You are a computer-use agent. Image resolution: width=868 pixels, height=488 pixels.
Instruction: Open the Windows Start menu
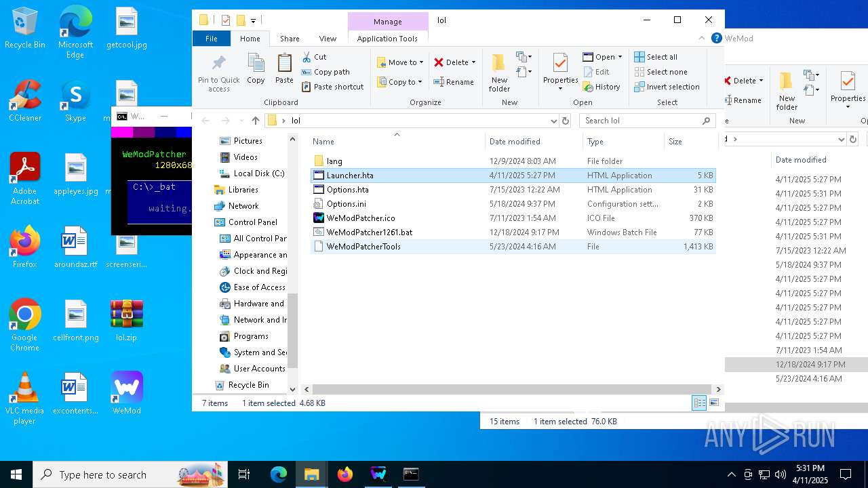16,474
